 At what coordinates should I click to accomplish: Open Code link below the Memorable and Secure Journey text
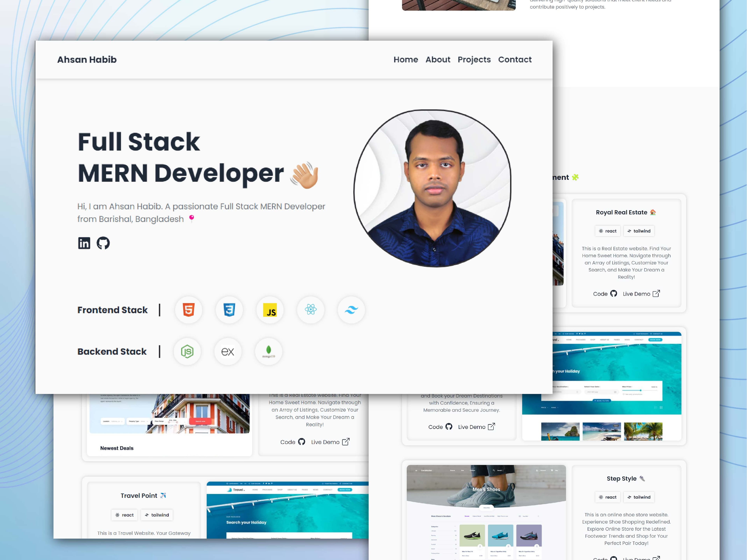tap(440, 427)
